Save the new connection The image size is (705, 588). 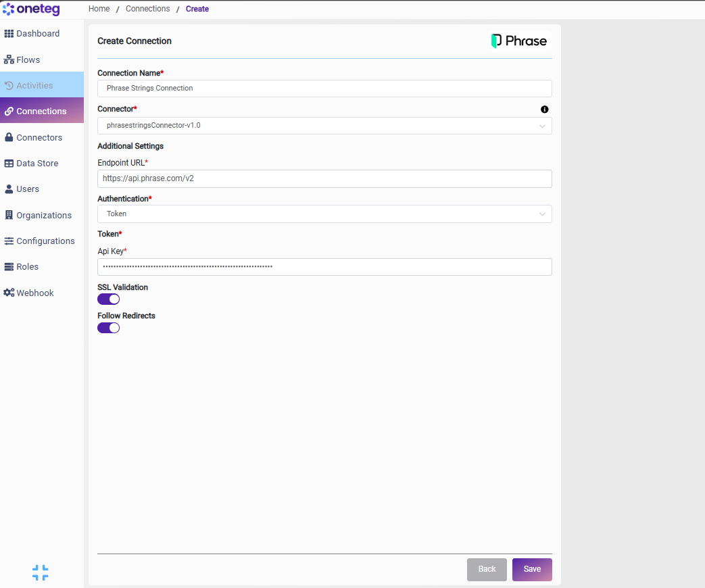pyautogui.click(x=532, y=570)
